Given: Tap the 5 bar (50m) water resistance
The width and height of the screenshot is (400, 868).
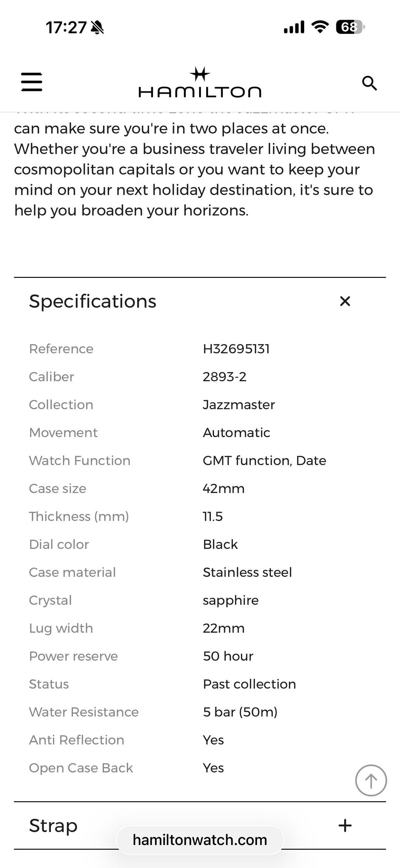Looking at the screenshot, I should [x=240, y=712].
